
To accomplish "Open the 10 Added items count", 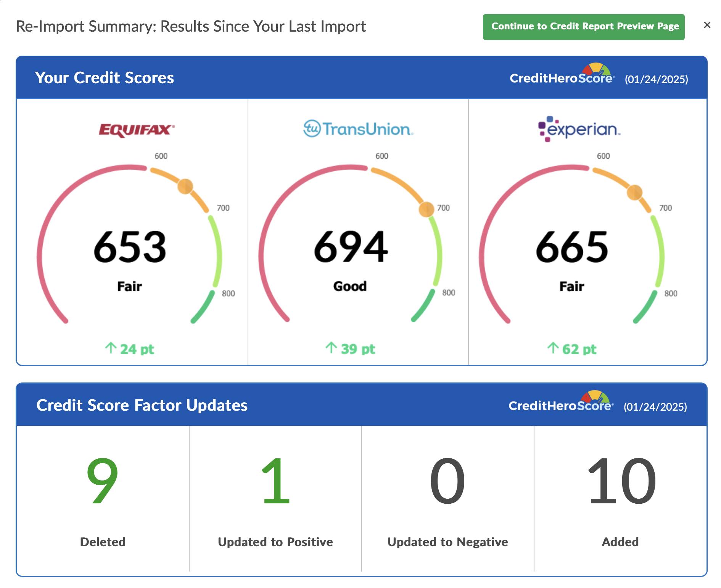I will (620, 480).
